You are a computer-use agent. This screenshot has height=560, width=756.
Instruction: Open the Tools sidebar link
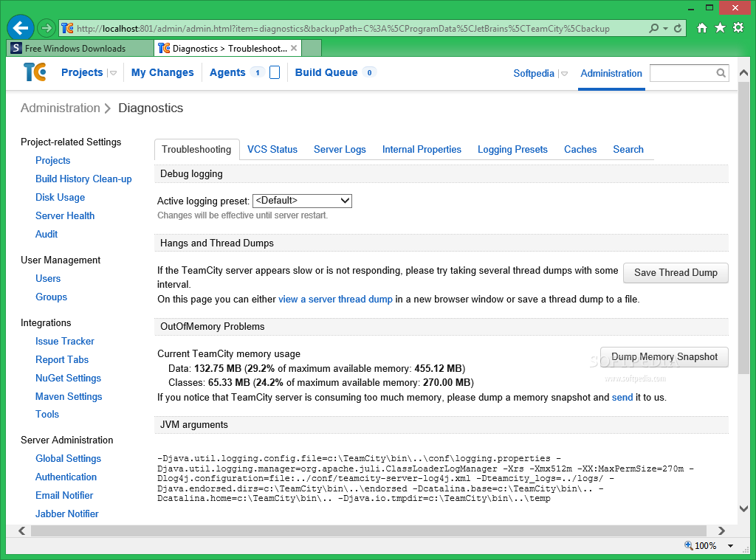[x=47, y=415]
